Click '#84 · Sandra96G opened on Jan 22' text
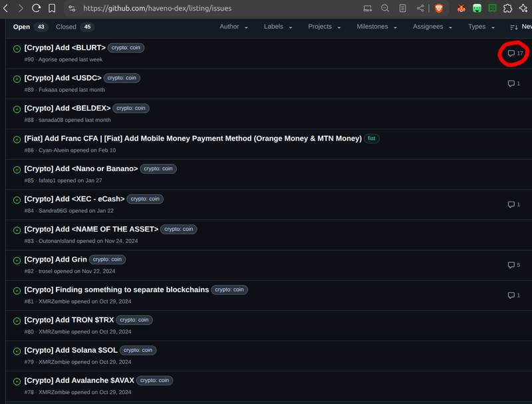The height and width of the screenshot is (404, 532). [69, 211]
